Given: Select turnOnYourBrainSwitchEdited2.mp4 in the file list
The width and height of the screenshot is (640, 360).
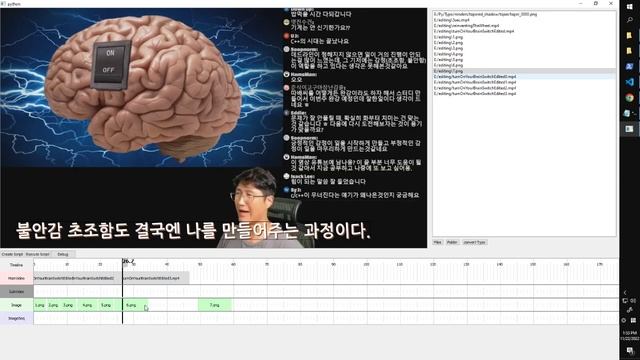Looking at the screenshot, I should pyautogui.click(x=524, y=88).
